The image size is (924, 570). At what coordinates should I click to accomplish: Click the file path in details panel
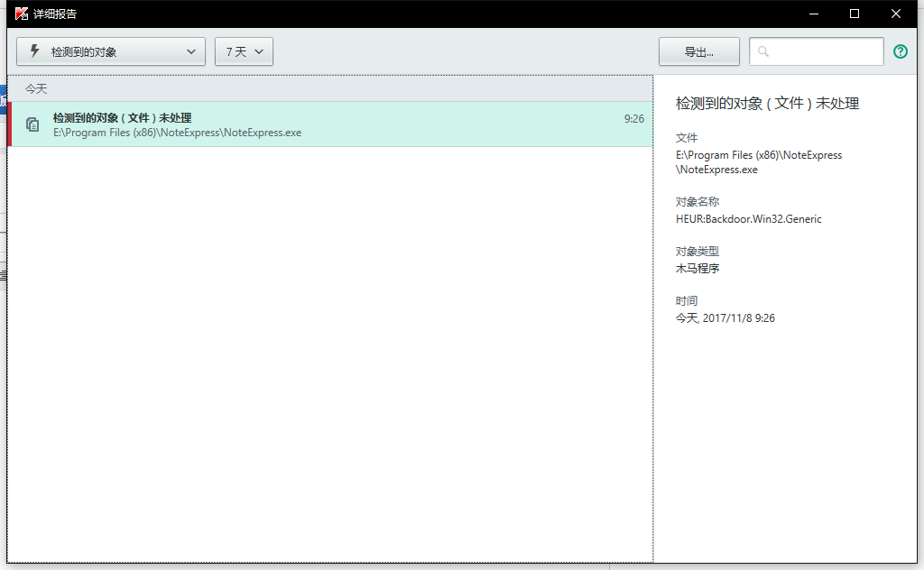(758, 162)
